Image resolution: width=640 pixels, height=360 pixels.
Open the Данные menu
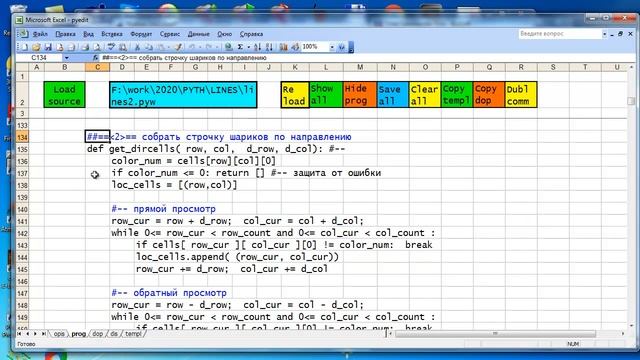point(198,34)
